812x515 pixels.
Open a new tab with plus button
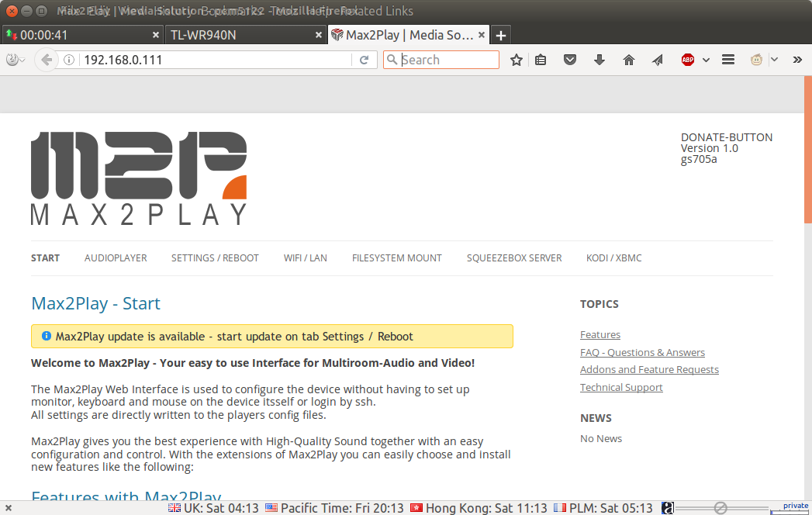coord(501,35)
